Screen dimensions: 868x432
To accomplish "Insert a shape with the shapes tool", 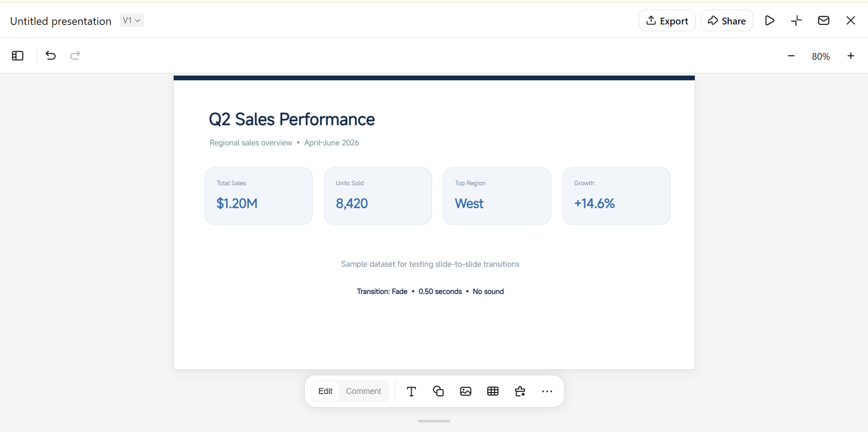I will pyautogui.click(x=438, y=391).
